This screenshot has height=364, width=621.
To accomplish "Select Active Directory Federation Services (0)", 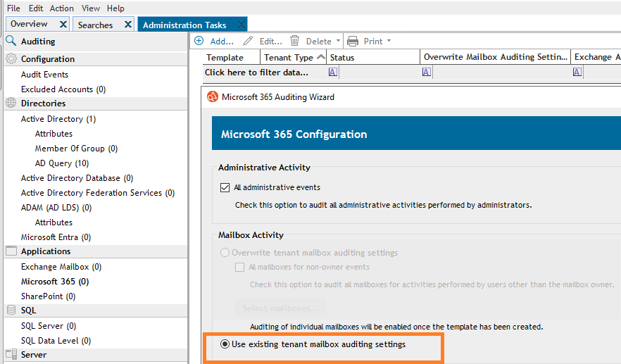I will [x=98, y=192].
